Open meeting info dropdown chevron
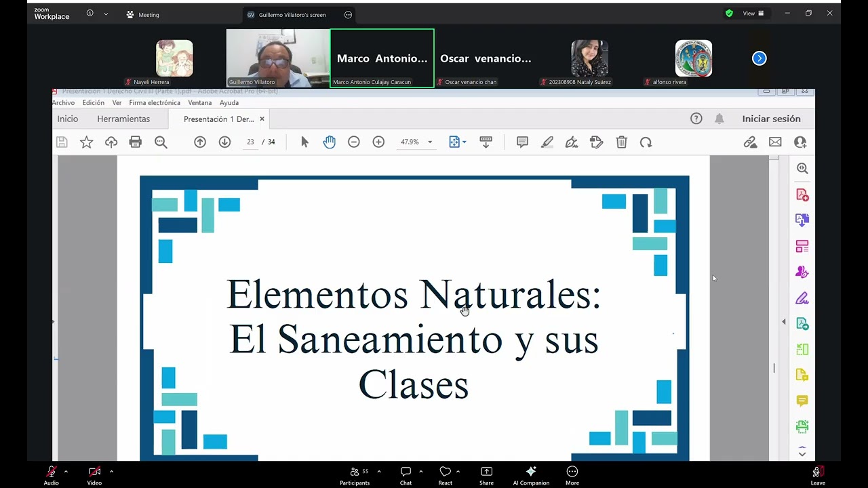The height and width of the screenshot is (488, 868). click(x=106, y=14)
